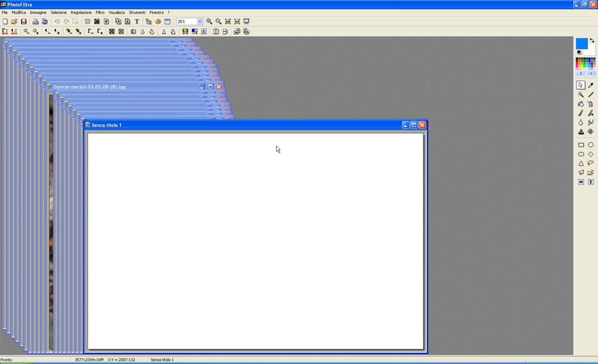Click the 26% zoom value field
The image size is (598, 364).
pos(186,22)
